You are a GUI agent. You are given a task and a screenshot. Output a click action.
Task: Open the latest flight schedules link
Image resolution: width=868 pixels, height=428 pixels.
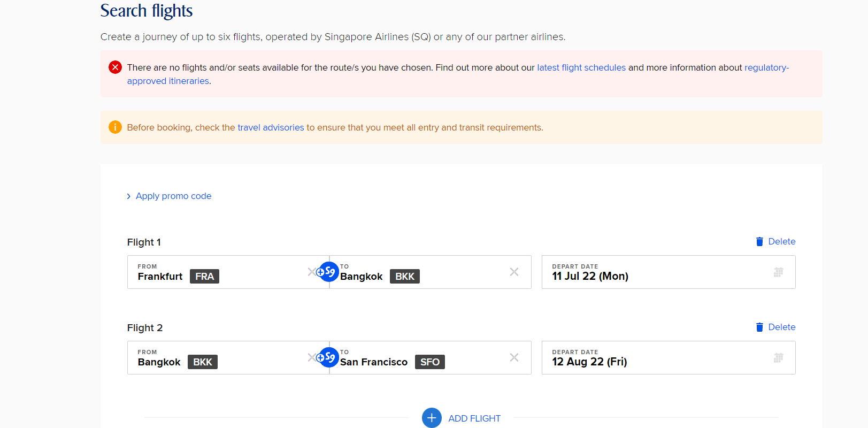pos(581,67)
